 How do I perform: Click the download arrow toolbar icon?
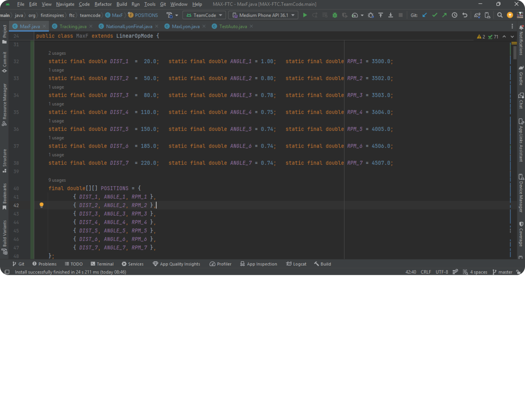pyautogui.click(x=391, y=15)
